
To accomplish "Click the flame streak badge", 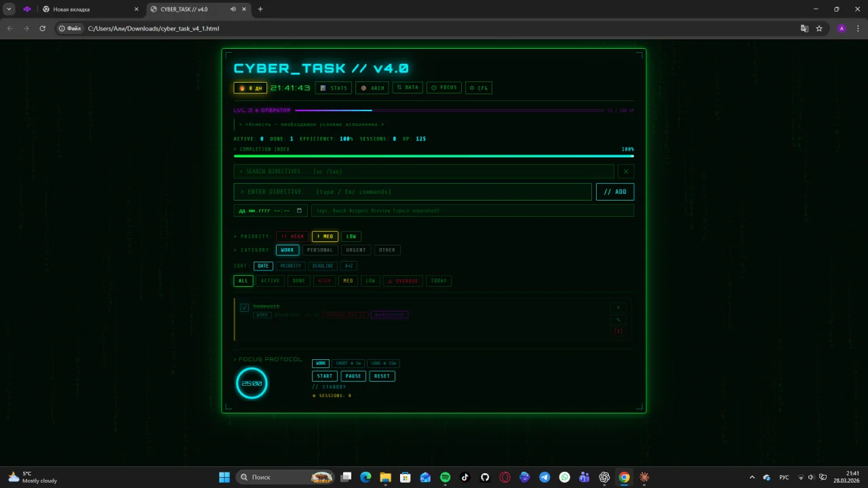I will (250, 88).
